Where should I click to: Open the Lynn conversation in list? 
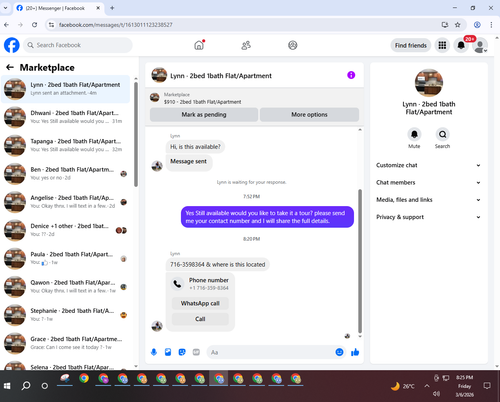tap(66, 89)
